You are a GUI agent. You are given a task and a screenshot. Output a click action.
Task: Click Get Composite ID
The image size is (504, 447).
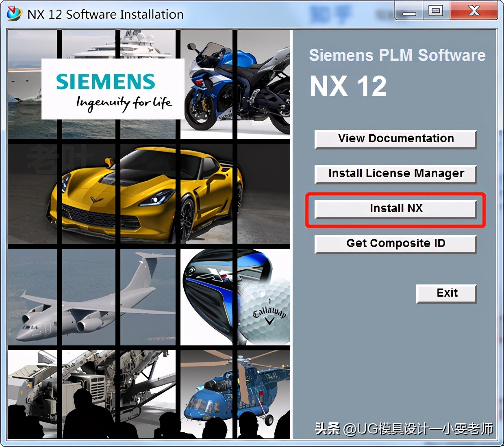click(x=395, y=244)
